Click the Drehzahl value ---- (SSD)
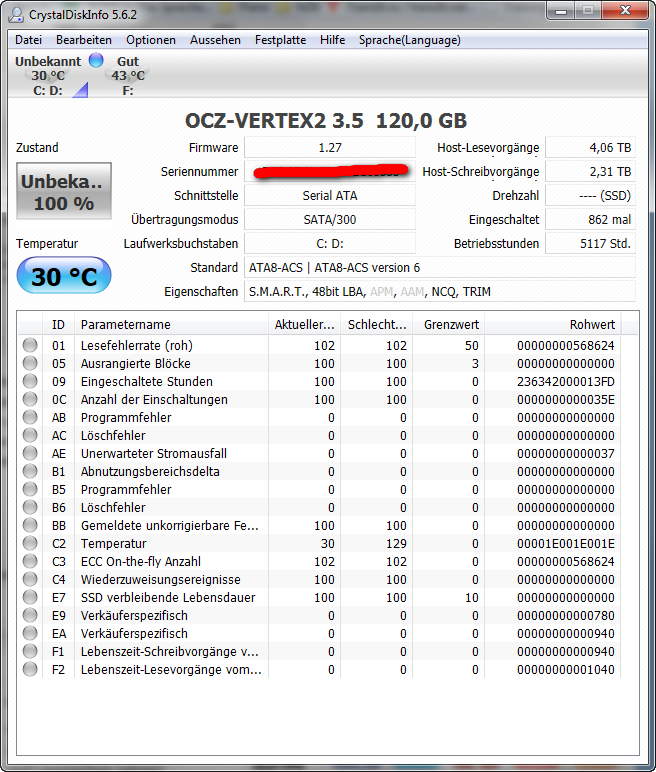This screenshot has width=656, height=772. click(x=590, y=195)
